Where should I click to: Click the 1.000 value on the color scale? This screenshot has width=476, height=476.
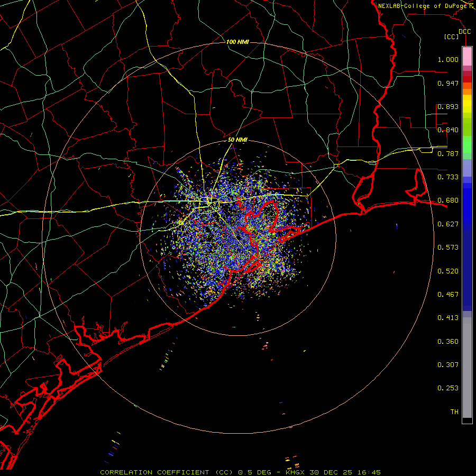click(x=448, y=59)
